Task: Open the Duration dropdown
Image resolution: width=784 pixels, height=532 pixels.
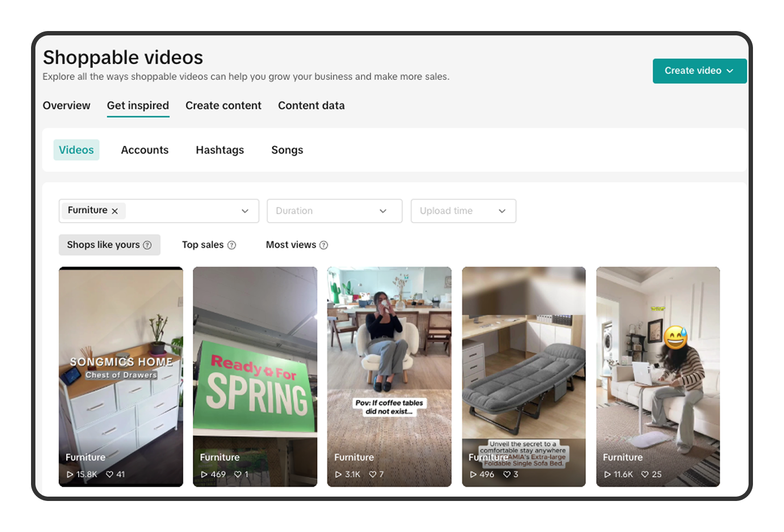Action: coord(334,211)
